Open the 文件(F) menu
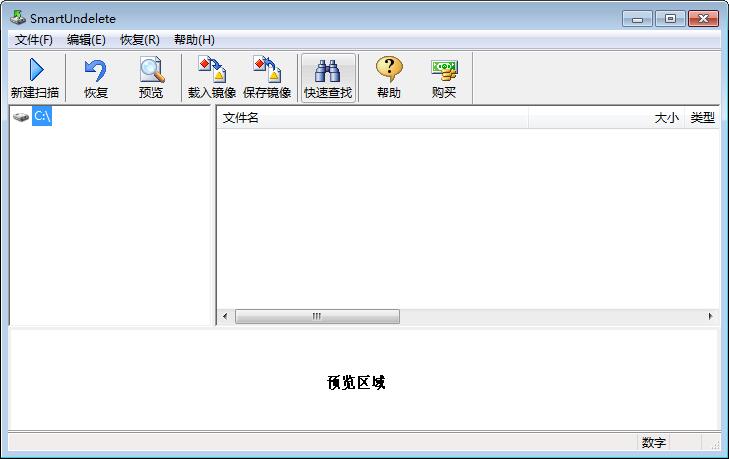This screenshot has height=459, width=729. tap(33, 40)
